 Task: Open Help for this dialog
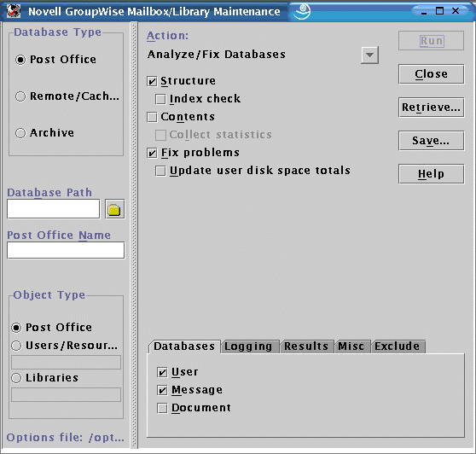[431, 174]
